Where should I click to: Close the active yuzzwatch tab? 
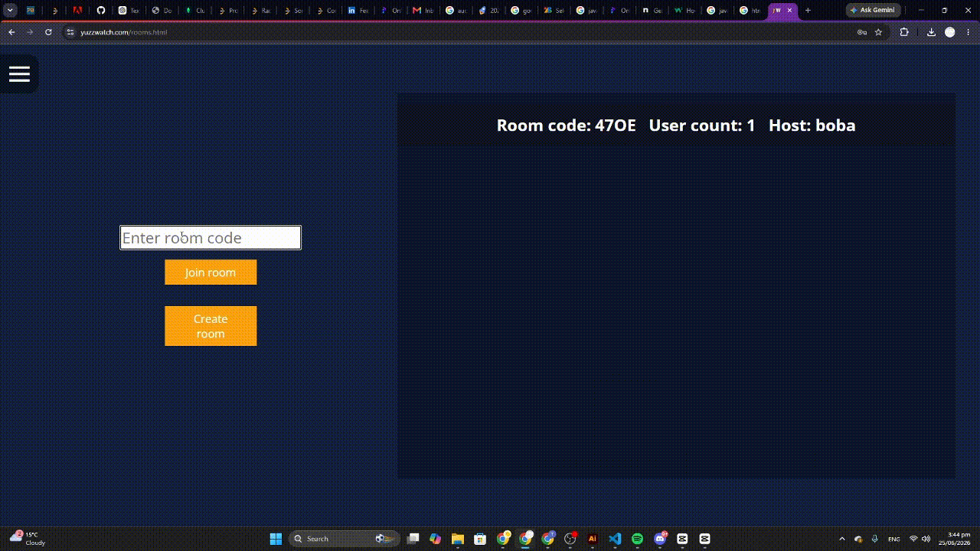(x=789, y=10)
